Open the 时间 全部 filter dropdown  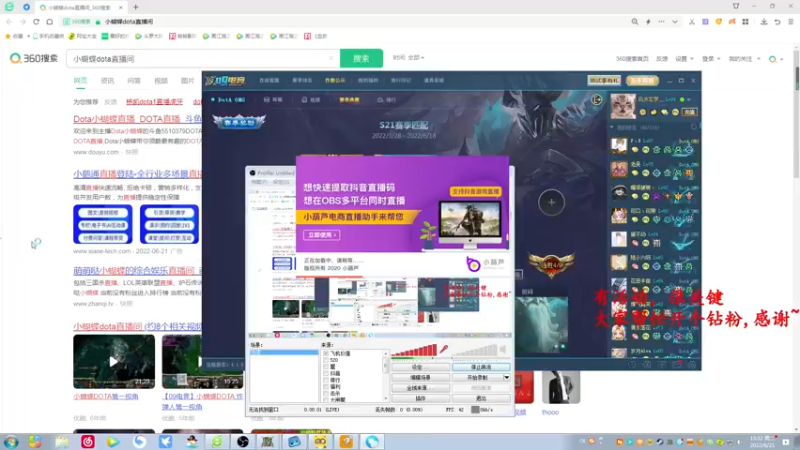(x=409, y=58)
